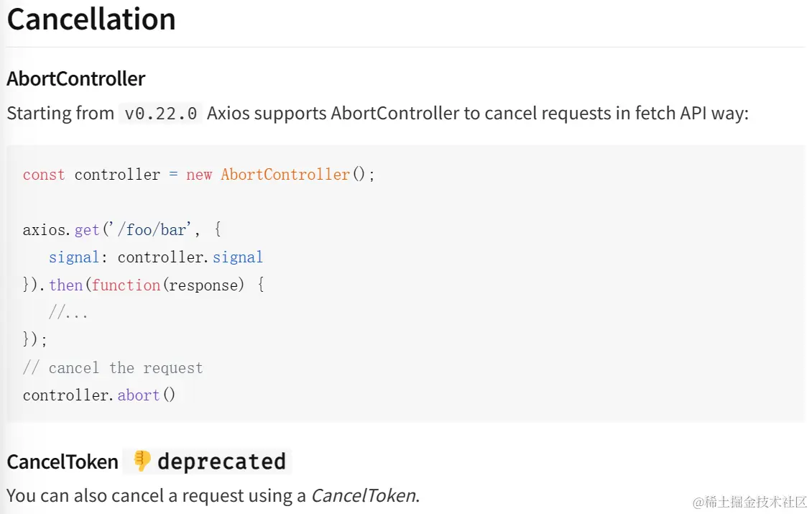
Task: Click the new keyword in the code
Action: pos(199,175)
